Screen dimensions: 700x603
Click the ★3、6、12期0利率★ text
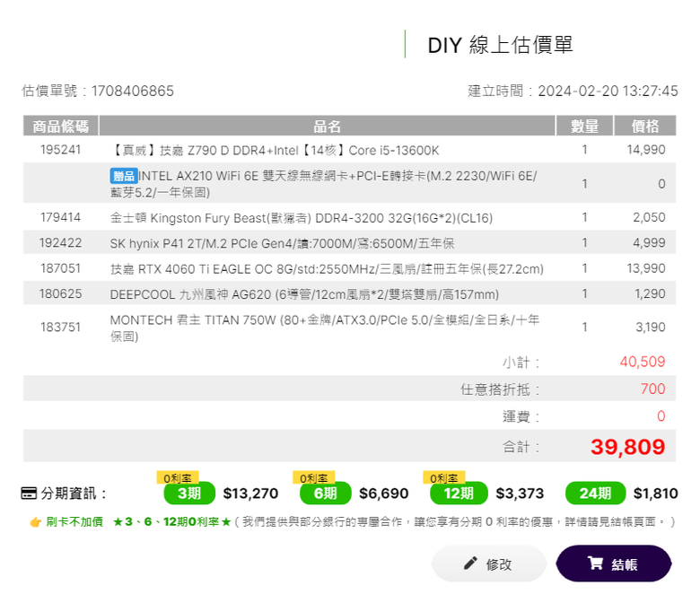pos(172,521)
